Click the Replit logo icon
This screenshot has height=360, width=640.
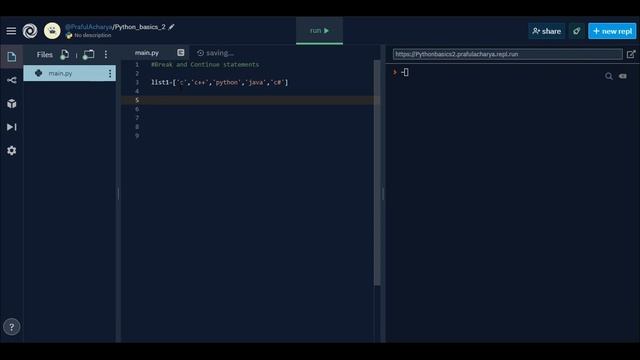(30, 31)
